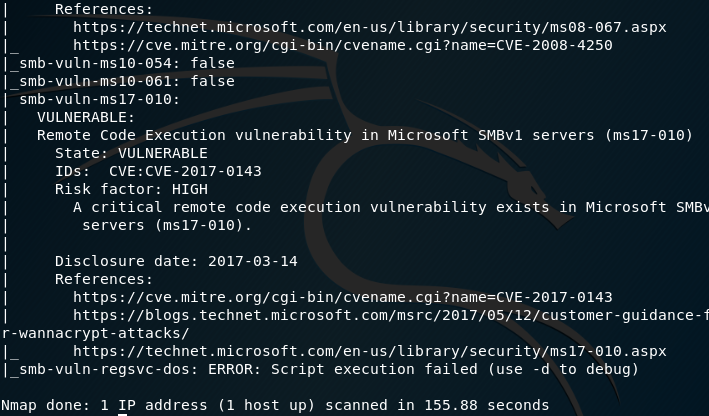Screen dimensions: 709x416
Task: Click the Remote Code Execution vulnerability title
Action: tap(364, 135)
